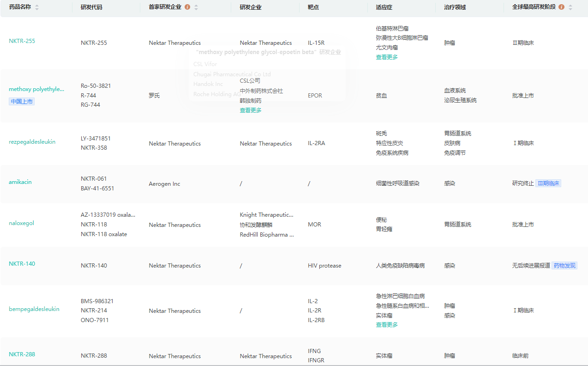This screenshot has width=588, height=366.
Task: Expand 查看更多 indications for NKTR-255
Action: 387,57
